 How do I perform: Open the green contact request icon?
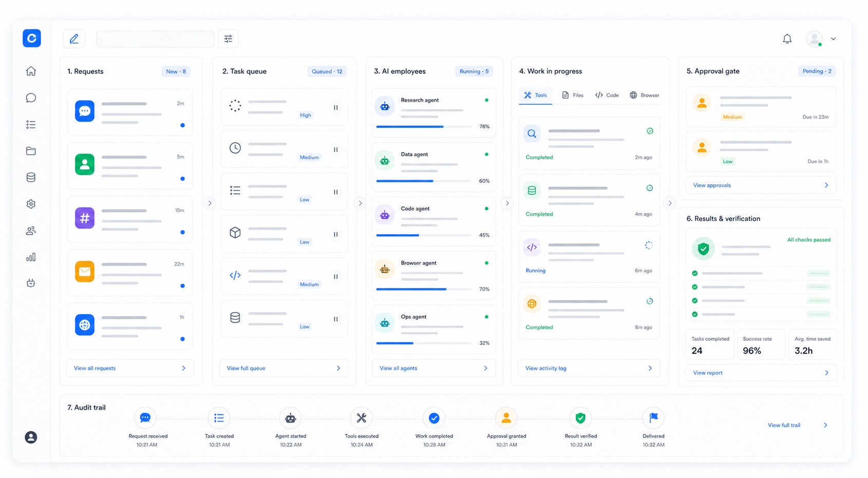tap(85, 164)
